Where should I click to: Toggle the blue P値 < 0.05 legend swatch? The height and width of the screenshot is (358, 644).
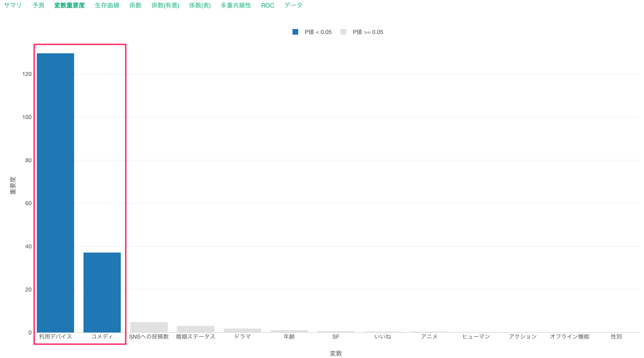(x=295, y=32)
